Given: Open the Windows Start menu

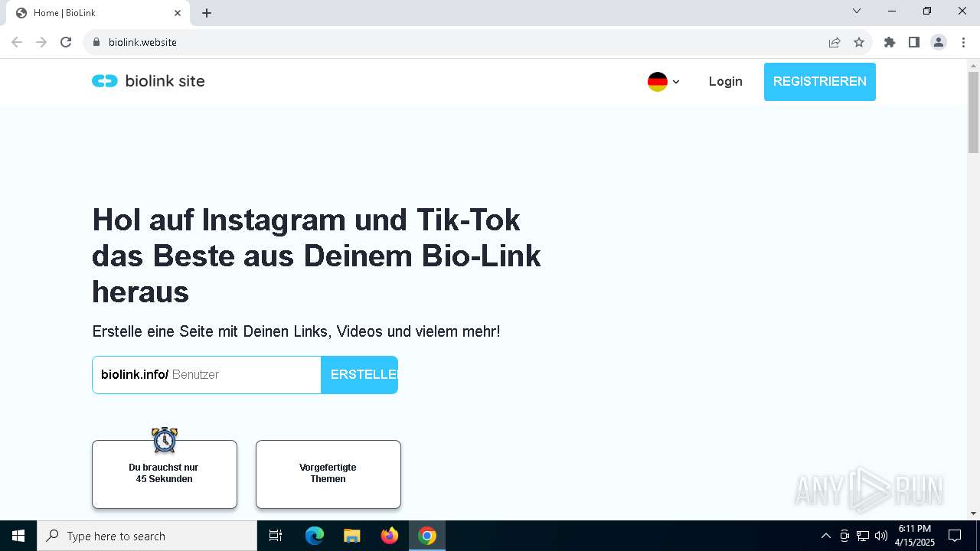Looking at the screenshot, I should 18,536.
